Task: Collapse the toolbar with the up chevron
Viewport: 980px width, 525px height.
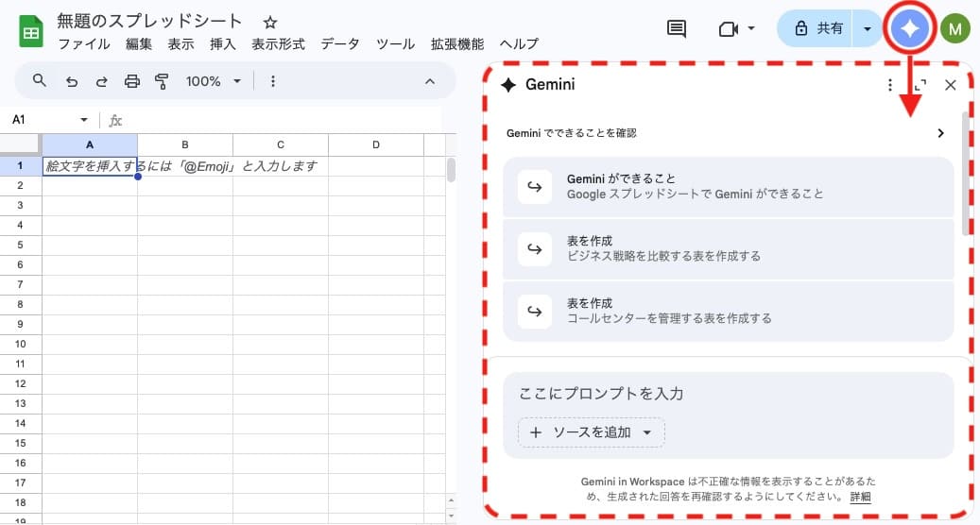Action: [x=429, y=81]
